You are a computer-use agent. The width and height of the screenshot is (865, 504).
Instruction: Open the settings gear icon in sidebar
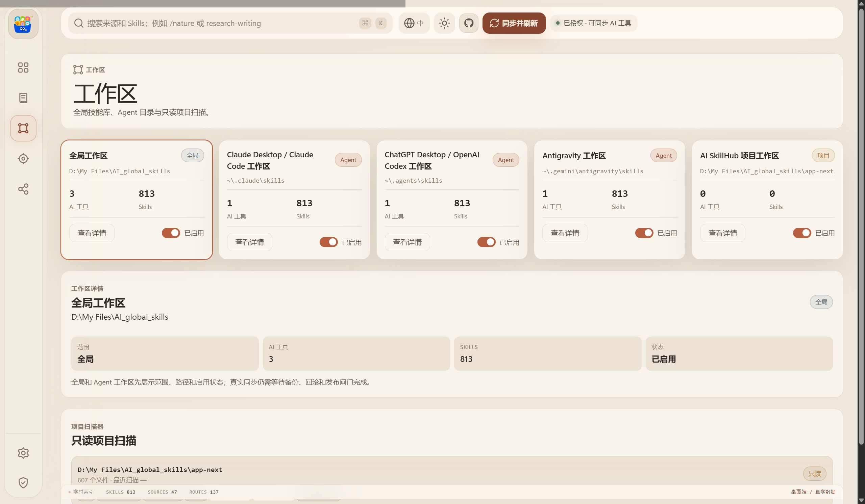point(23,453)
